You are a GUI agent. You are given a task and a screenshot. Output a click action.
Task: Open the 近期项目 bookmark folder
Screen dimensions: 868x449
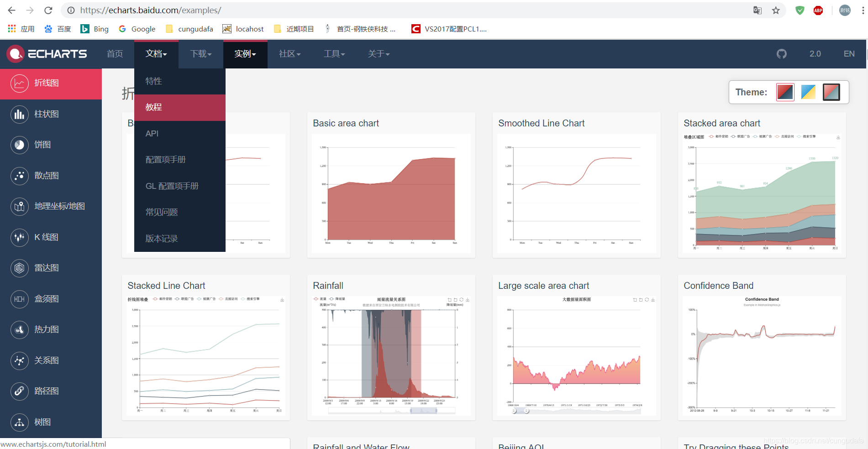294,29
